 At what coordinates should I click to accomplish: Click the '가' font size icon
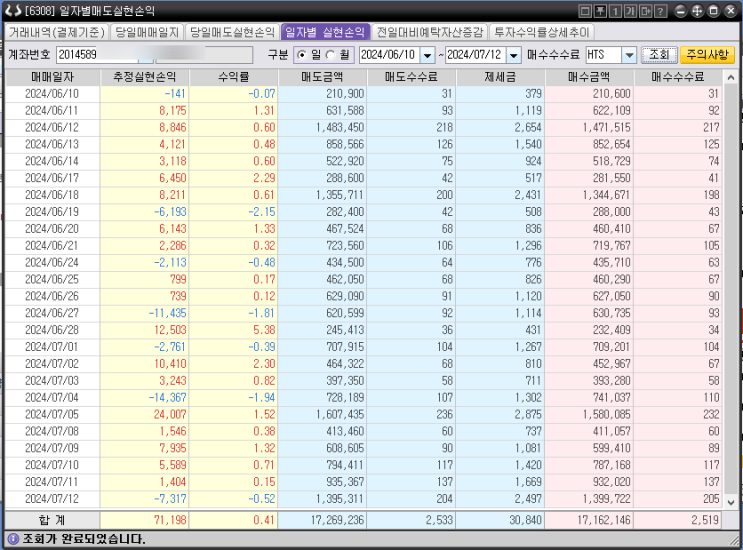point(630,11)
